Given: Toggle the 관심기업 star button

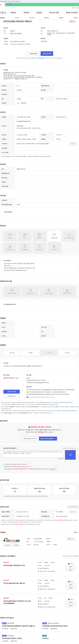Looking at the screenshot, I should pos(7,545).
